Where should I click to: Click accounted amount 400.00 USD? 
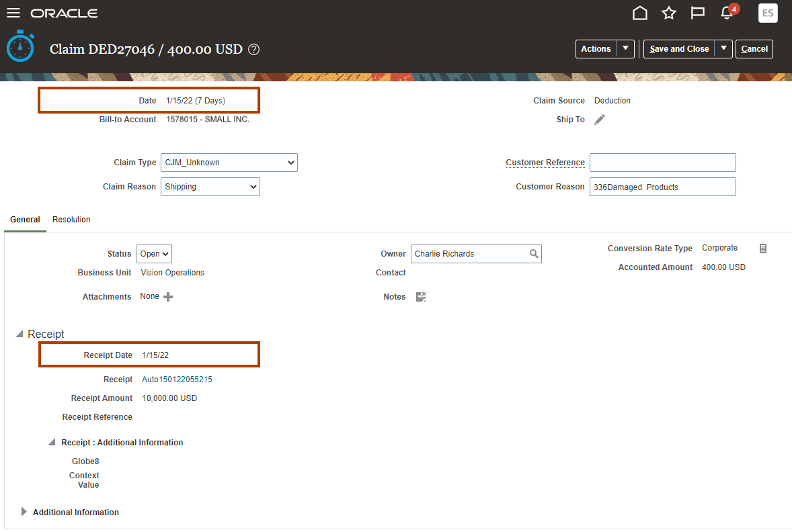click(x=724, y=267)
